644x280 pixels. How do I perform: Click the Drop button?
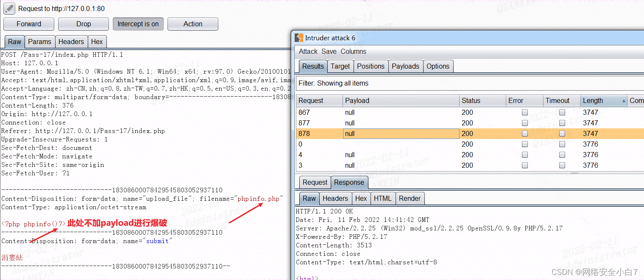84,24
